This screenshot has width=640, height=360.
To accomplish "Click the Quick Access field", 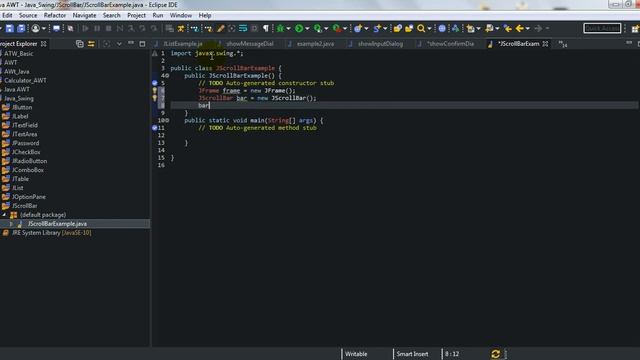I will [x=602, y=28].
